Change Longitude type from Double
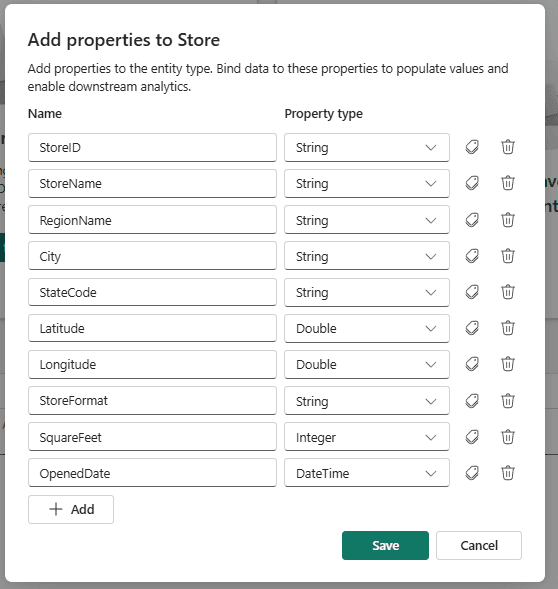 pyautogui.click(x=367, y=364)
